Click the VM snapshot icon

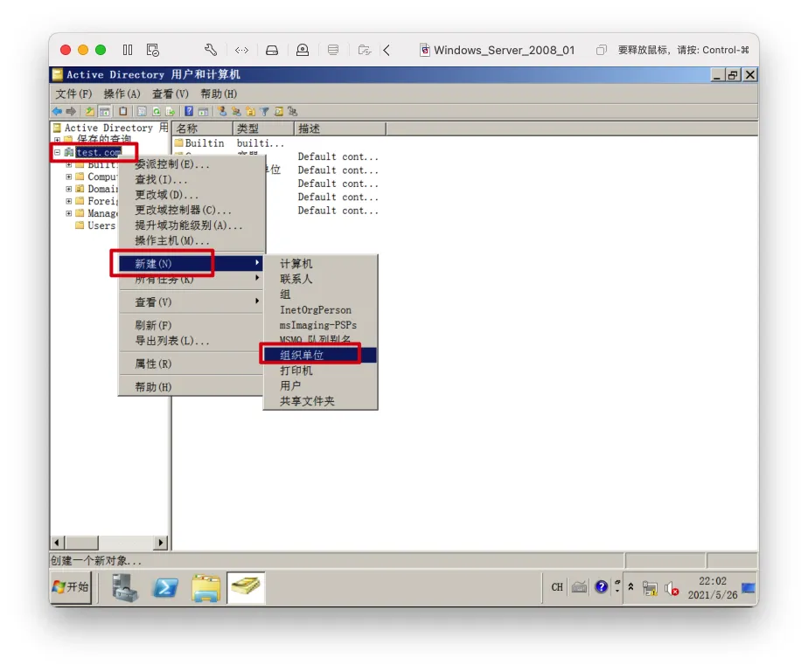click(x=153, y=50)
